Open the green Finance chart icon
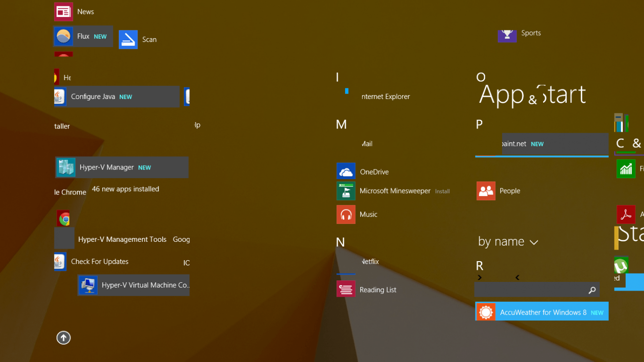This screenshot has height=362, width=644. (626, 169)
